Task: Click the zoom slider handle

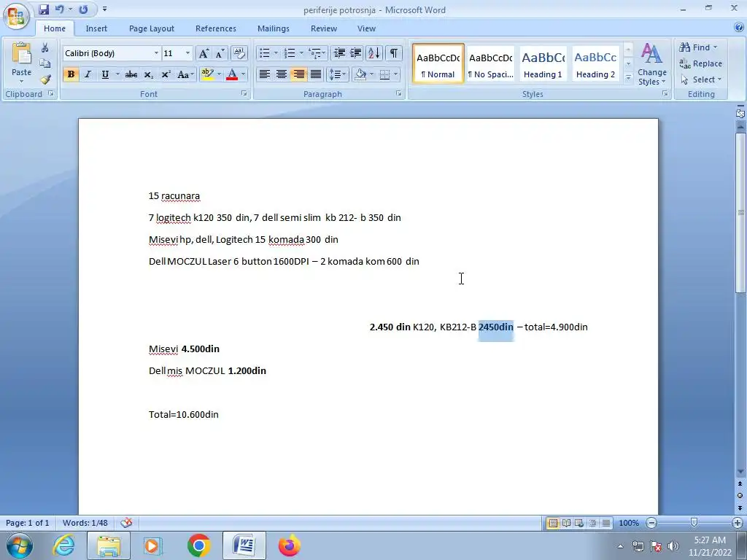Action: pyautogui.click(x=694, y=523)
